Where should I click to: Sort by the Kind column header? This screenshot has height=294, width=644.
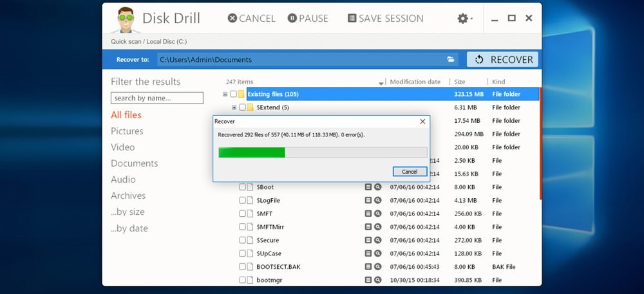498,82
